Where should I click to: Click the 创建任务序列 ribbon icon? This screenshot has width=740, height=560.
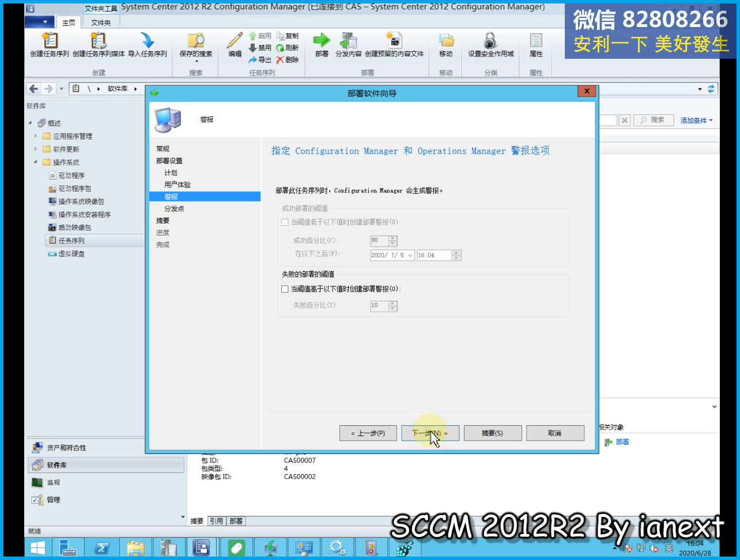[x=50, y=40]
